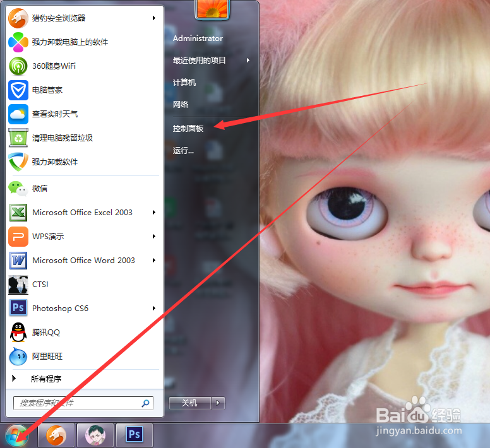Image resolution: width=490 pixels, height=448 pixels.
Task: Click the 电脑管家 label text
Action: coord(47,90)
